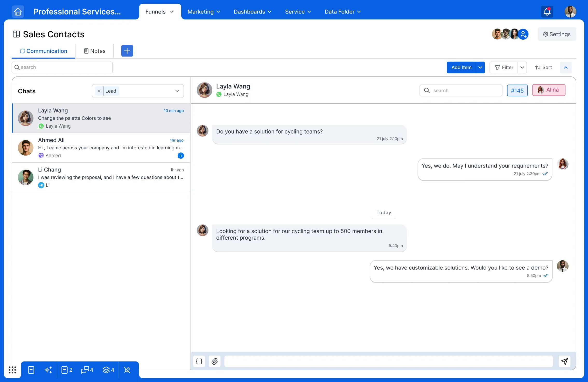The height and width of the screenshot is (382, 588).
Task: Select the Layla Wang chat
Action: 101,118
